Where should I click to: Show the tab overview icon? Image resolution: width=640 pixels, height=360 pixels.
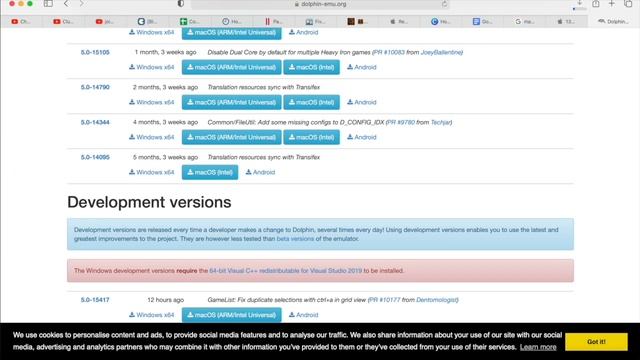[x=628, y=4]
